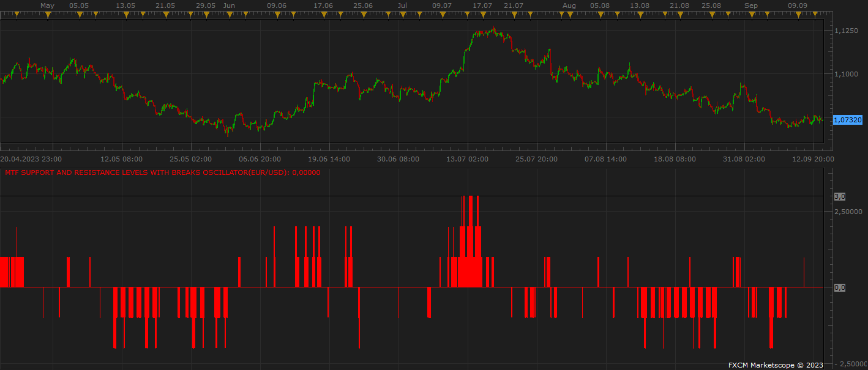The width and height of the screenshot is (868, 370).
Task: Select the yellow marker below the Sep label
Action: click(751, 14)
